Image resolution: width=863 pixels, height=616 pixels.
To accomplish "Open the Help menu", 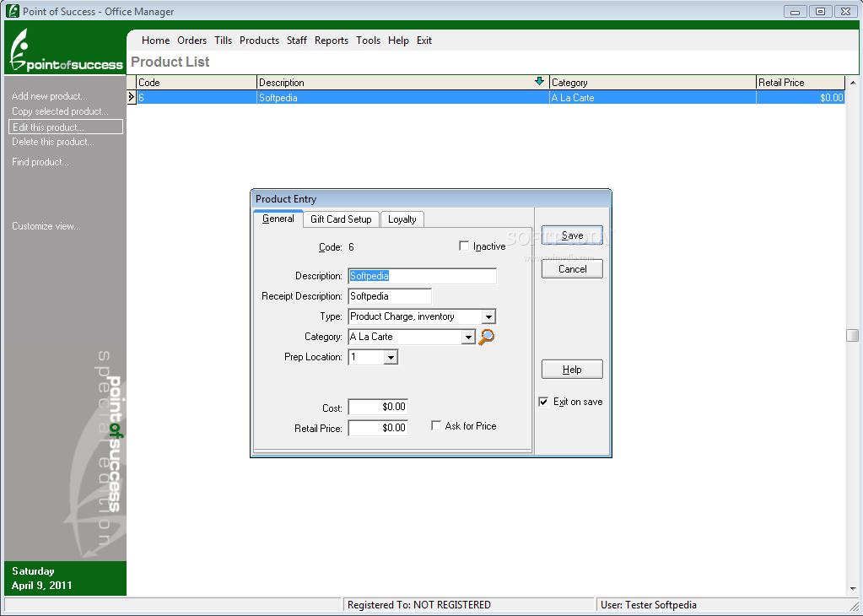I will tap(398, 41).
